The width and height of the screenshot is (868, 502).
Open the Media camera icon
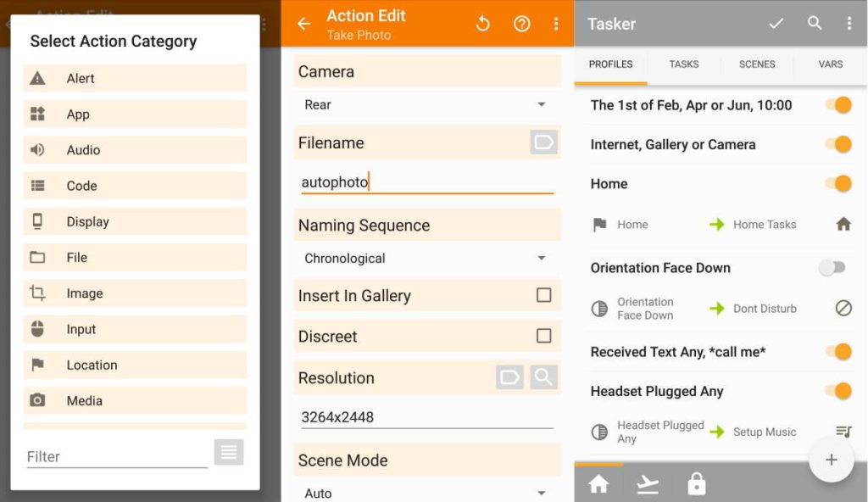[x=37, y=400]
